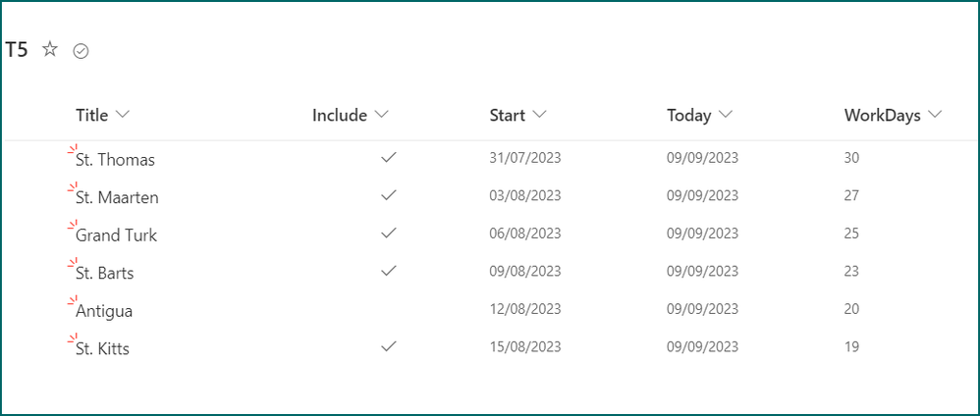Click the St. Kitts title
This screenshot has height=416, width=980.
(x=102, y=348)
